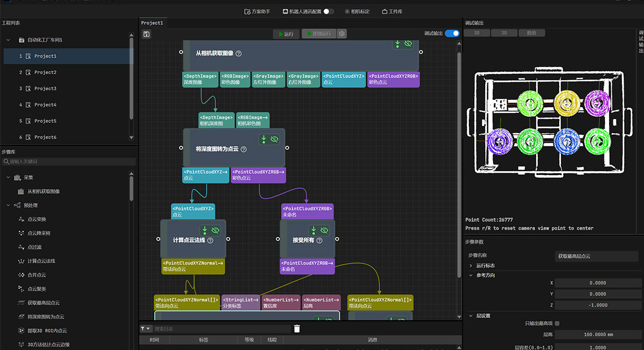The image size is (644, 350).
Task: Toggle visibility eye on 接受所有 node
Action: tap(324, 230)
